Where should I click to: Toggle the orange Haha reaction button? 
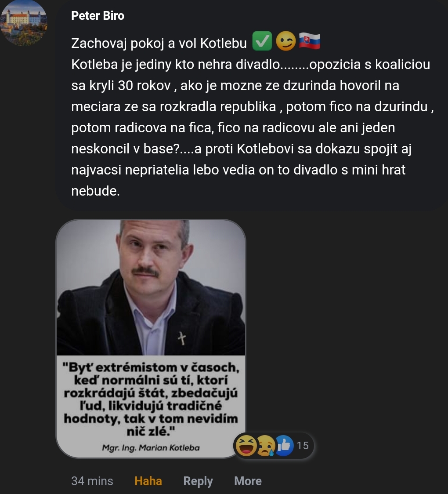(x=148, y=481)
